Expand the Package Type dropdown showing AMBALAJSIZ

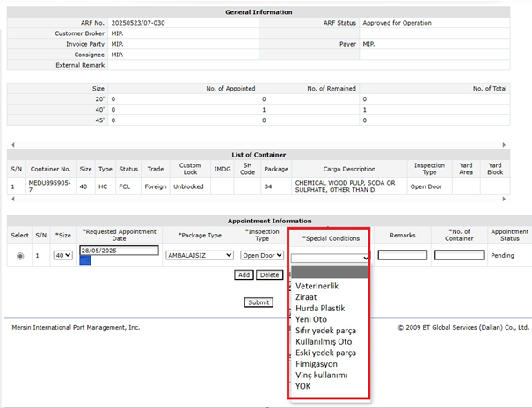(x=199, y=255)
